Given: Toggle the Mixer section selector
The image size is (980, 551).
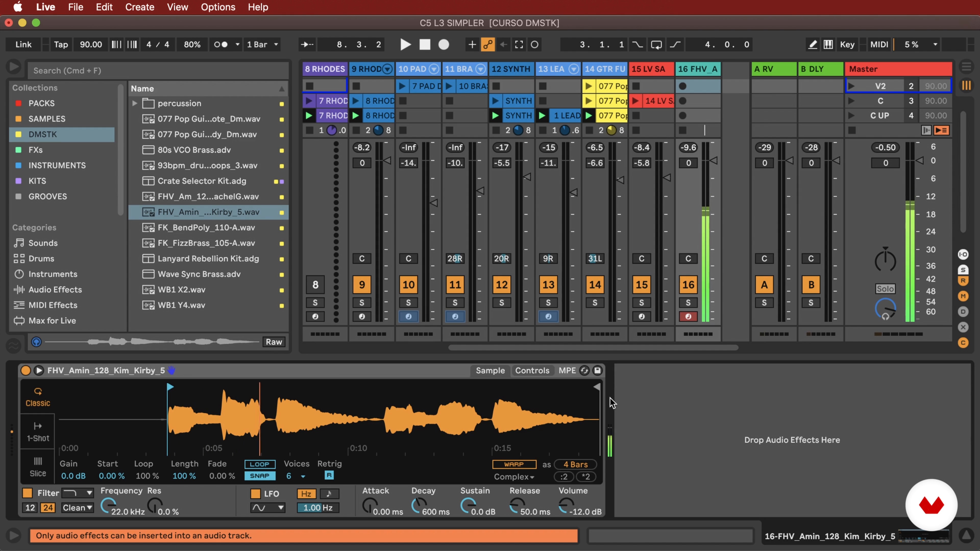Looking at the screenshot, I should [x=963, y=296].
